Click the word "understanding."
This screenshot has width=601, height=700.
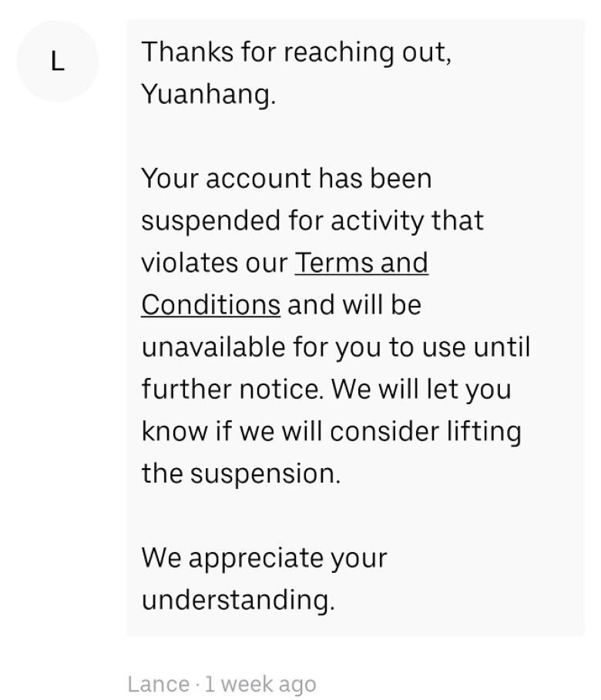click(x=238, y=600)
